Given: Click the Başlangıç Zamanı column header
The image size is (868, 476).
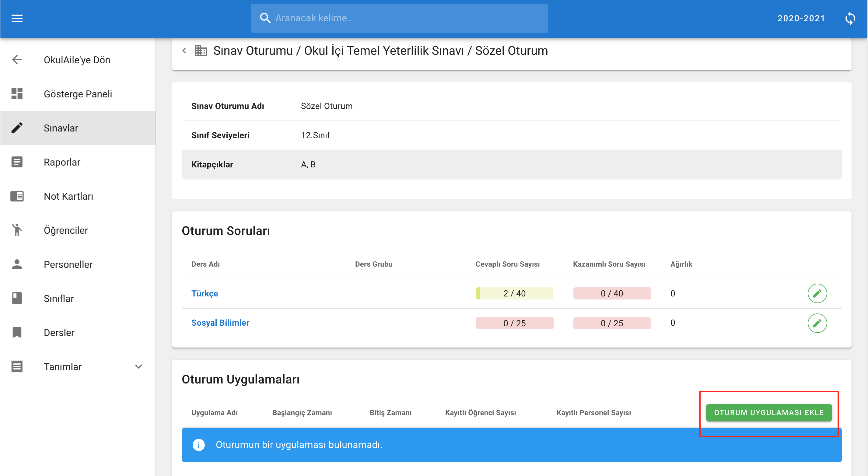Looking at the screenshot, I should pos(302,413).
